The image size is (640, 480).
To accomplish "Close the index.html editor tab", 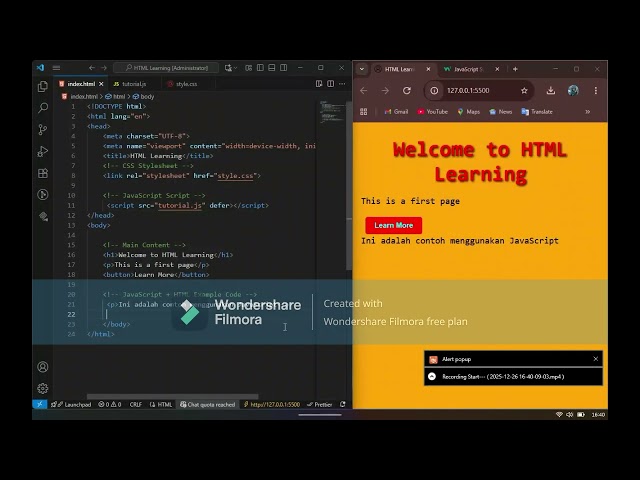I will (x=101, y=84).
